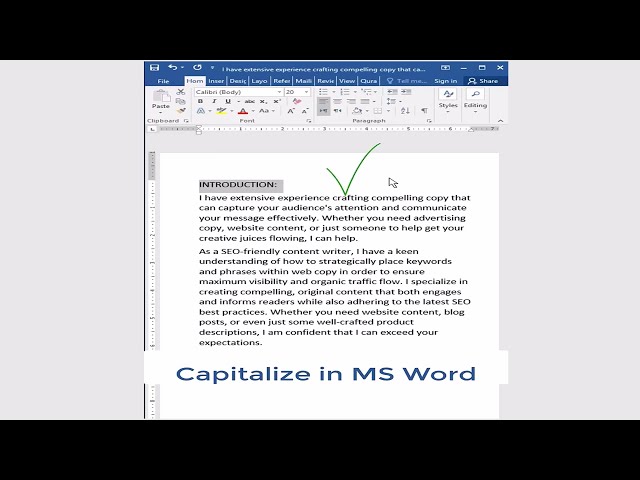Open the Editing menu
Viewport: 640px width, 480px height.
(x=475, y=100)
